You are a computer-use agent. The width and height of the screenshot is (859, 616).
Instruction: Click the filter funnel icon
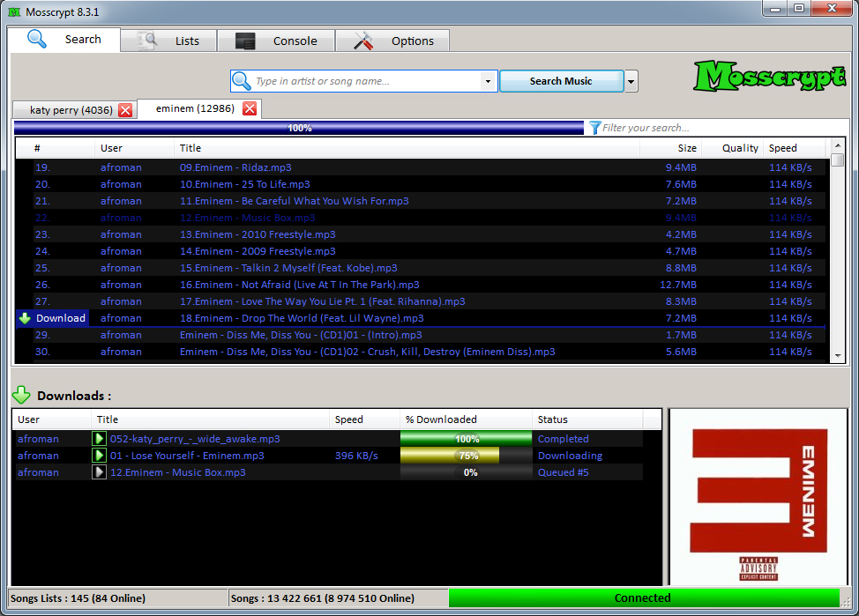coord(595,128)
